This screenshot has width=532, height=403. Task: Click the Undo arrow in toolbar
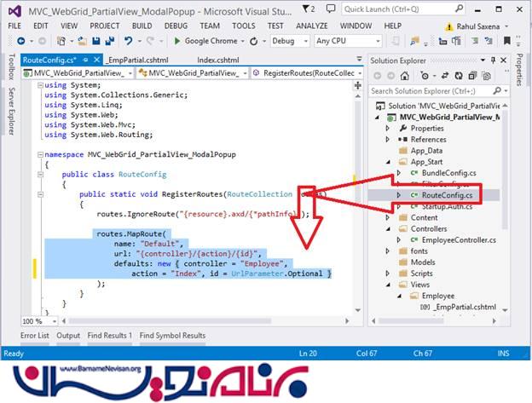click(x=129, y=41)
